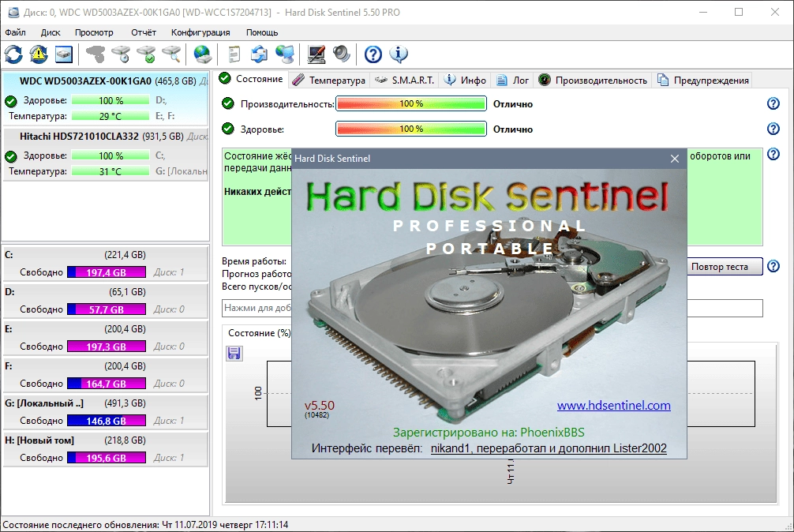Click the disk with clock test icon
794x532 pixels.
point(121,54)
